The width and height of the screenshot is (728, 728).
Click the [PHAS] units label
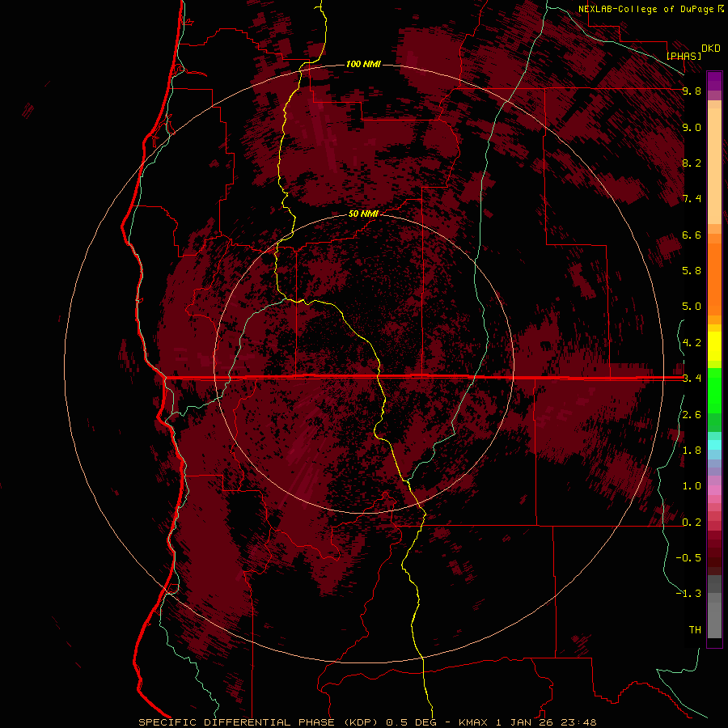point(684,56)
